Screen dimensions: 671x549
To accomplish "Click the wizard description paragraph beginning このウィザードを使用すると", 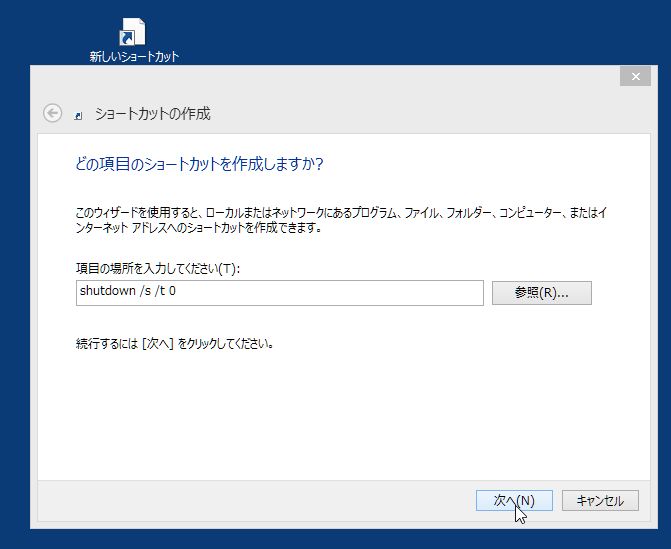I will (x=341, y=220).
